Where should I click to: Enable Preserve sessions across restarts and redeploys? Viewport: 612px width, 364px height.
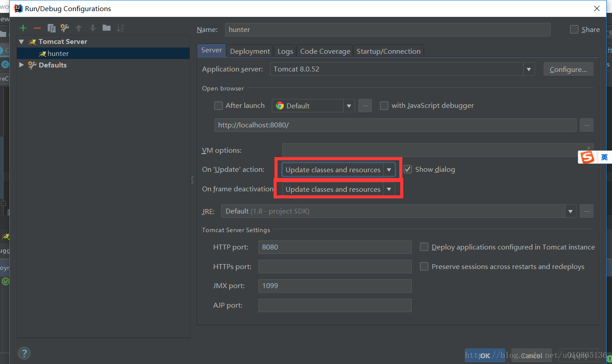(x=424, y=266)
